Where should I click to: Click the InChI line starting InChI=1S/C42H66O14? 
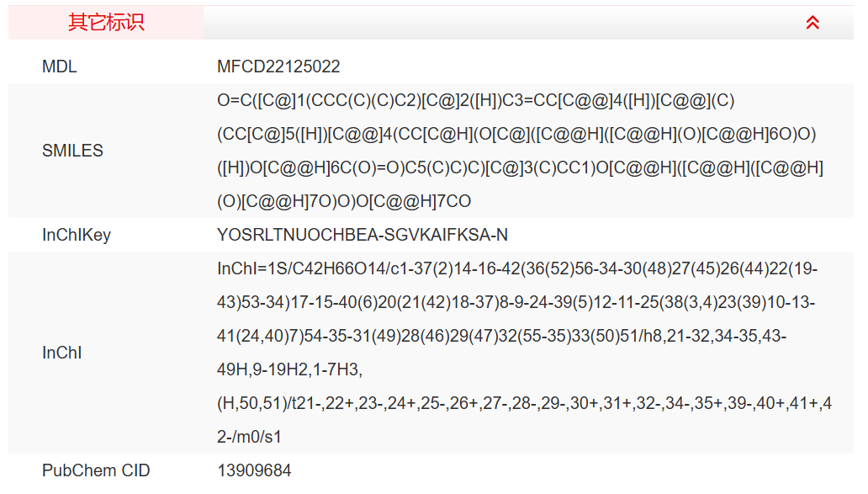(517, 269)
